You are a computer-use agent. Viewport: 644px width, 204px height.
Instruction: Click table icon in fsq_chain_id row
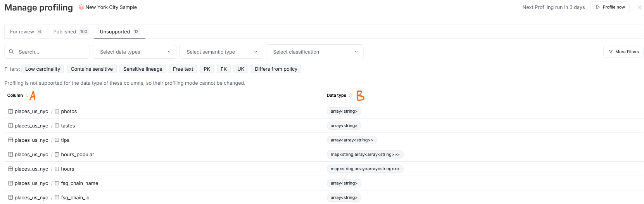point(10,198)
